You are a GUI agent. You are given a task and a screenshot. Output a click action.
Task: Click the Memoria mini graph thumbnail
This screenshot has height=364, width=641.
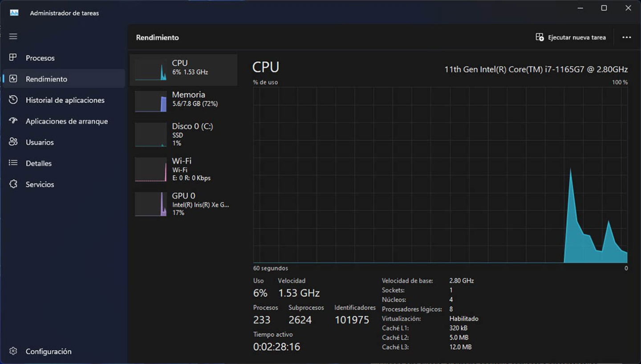pyautogui.click(x=151, y=101)
